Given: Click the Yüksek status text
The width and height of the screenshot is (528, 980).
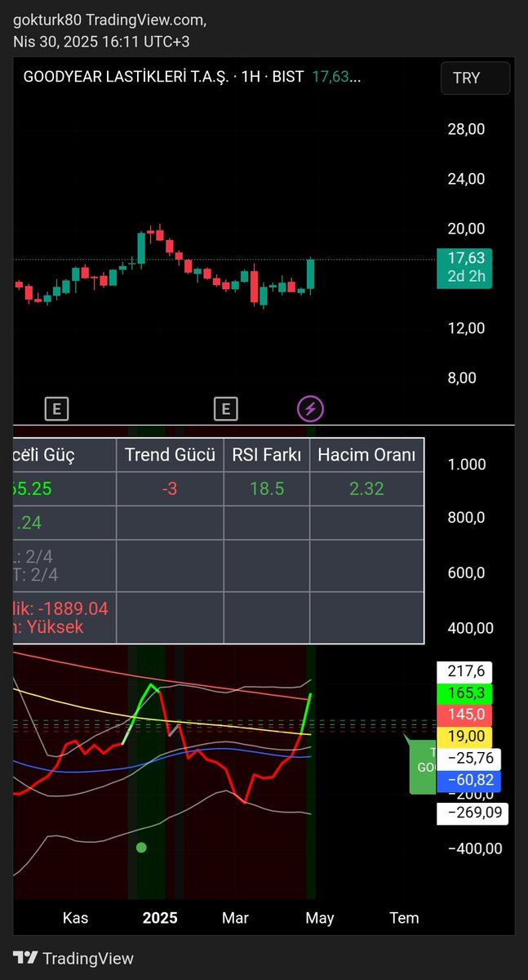Looking at the screenshot, I should click(55, 627).
